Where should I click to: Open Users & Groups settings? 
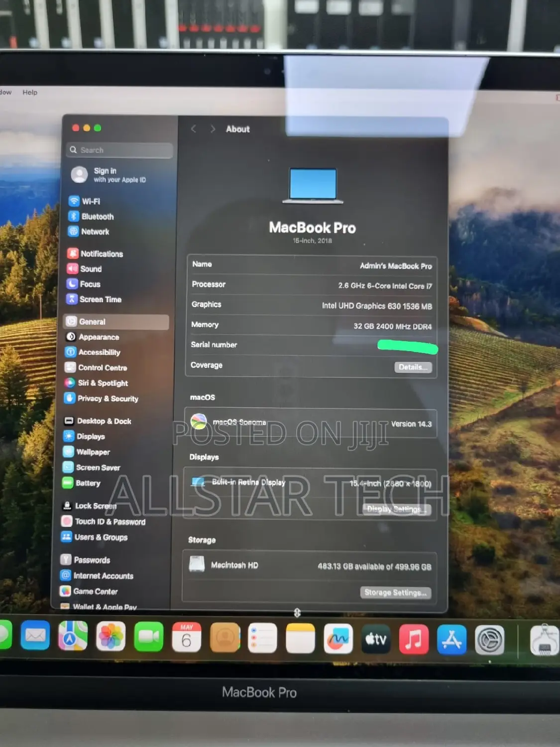pyautogui.click(x=94, y=537)
